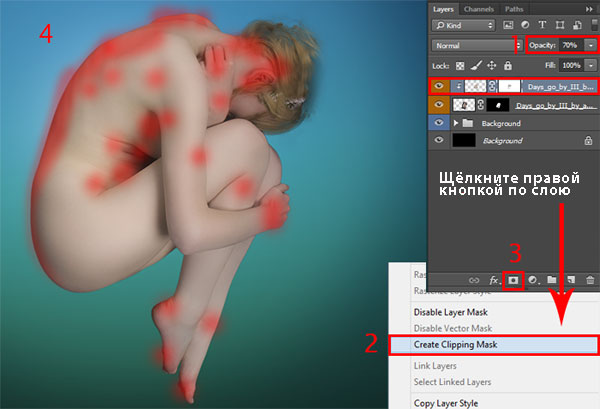Choose Link Layers from context menu
This screenshot has width=600, height=409.
coord(435,366)
